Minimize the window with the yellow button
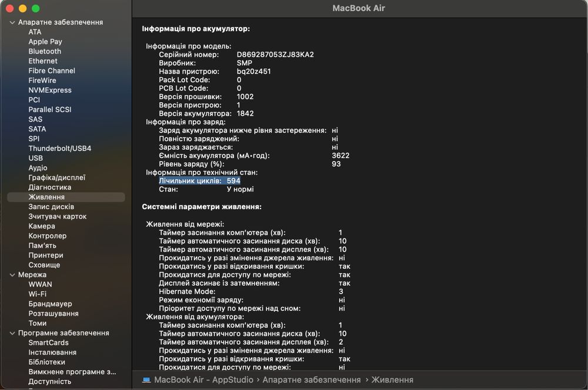588x390 pixels. (x=22, y=8)
